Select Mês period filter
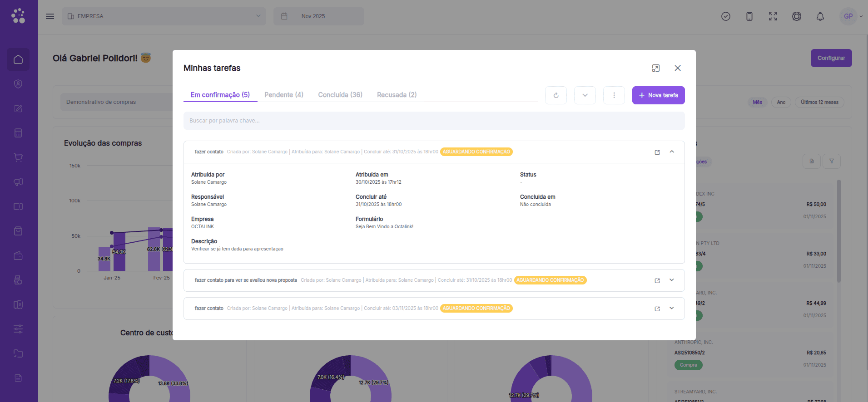This screenshot has height=402, width=868. [x=757, y=102]
